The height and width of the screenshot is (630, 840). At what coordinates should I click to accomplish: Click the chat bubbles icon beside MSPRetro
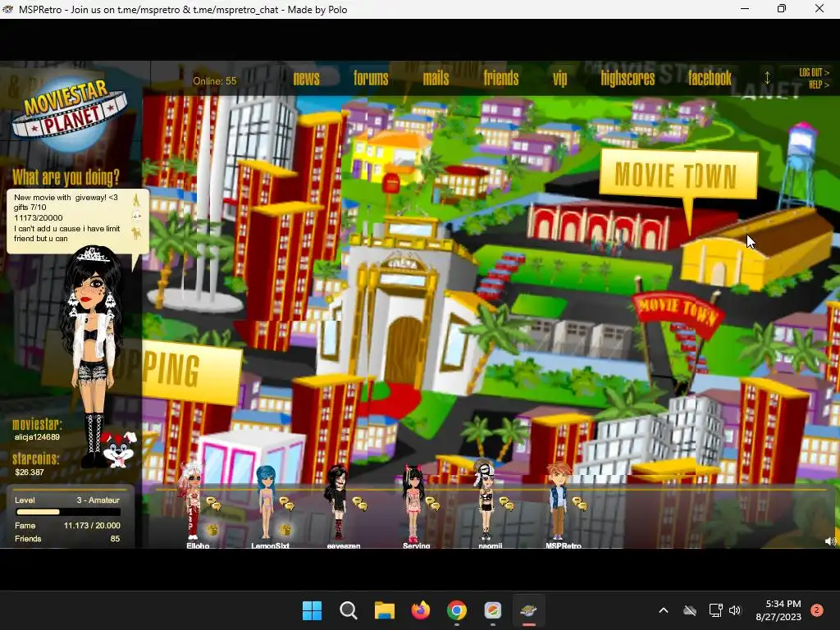[579, 503]
